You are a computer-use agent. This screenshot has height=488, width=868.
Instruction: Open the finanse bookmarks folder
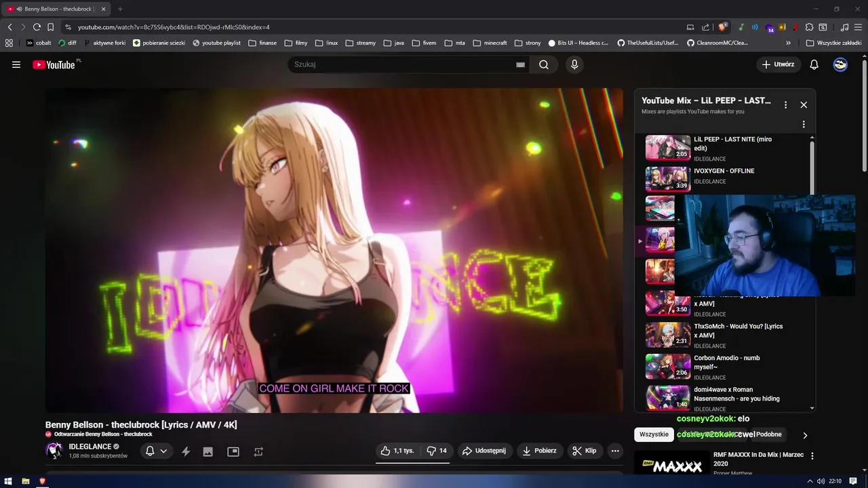pyautogui.click(x=262, y=43)
